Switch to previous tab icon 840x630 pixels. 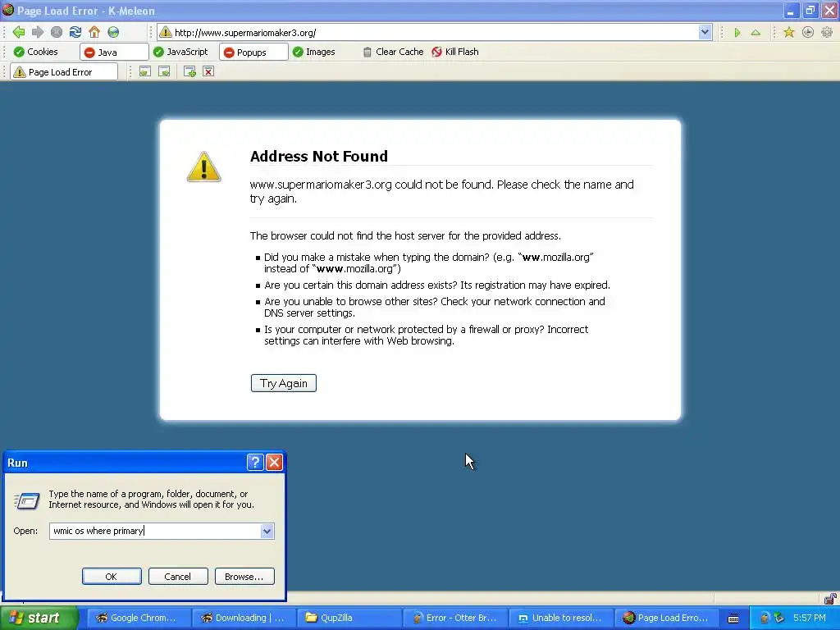145,72
